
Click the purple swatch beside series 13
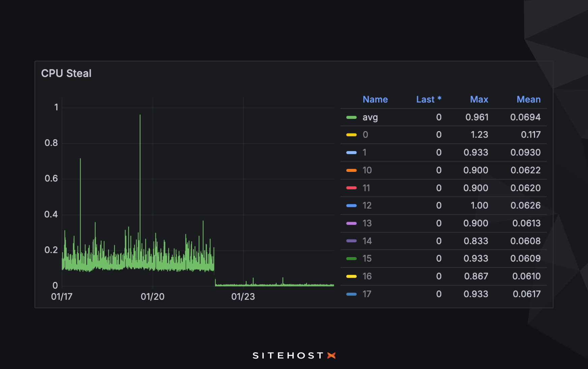352,223
